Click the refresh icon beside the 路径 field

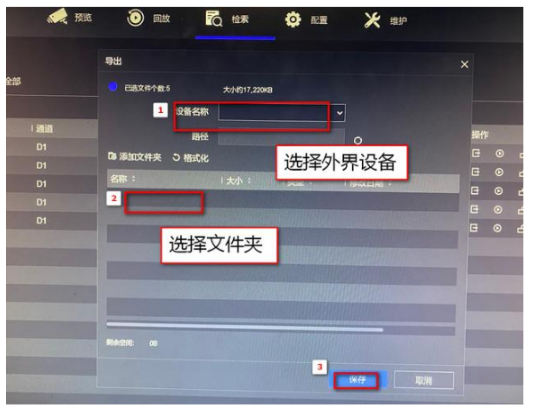(358, 140)
